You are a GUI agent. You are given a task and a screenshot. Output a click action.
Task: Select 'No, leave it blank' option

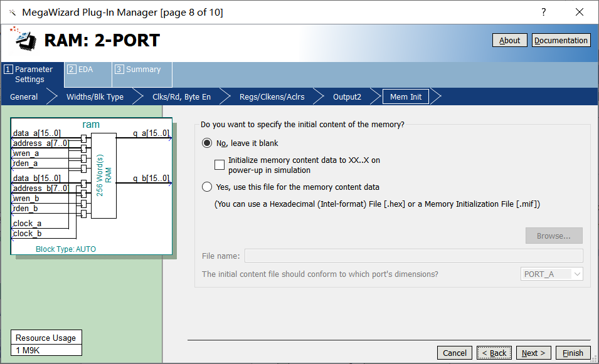click(207, 143)
